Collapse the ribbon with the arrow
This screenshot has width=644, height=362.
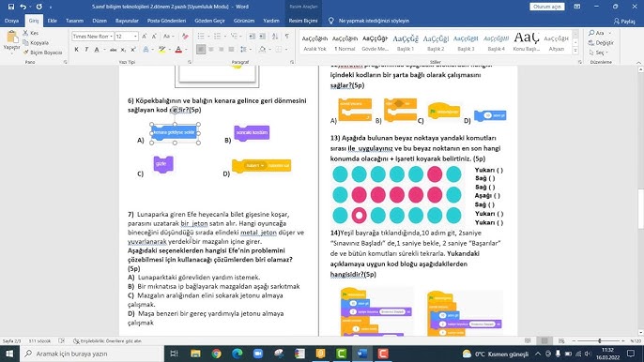[x=638, y=63]
